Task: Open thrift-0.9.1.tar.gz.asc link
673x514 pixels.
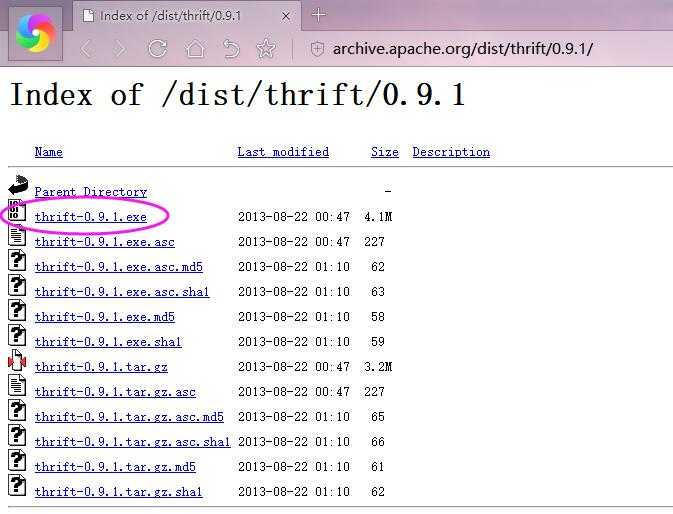Action: click(115, 392)
